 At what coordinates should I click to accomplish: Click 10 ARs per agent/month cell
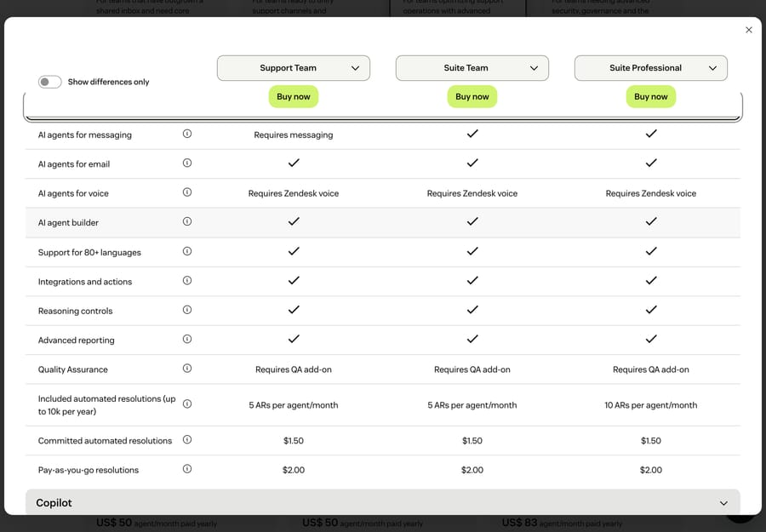[651, 405]
